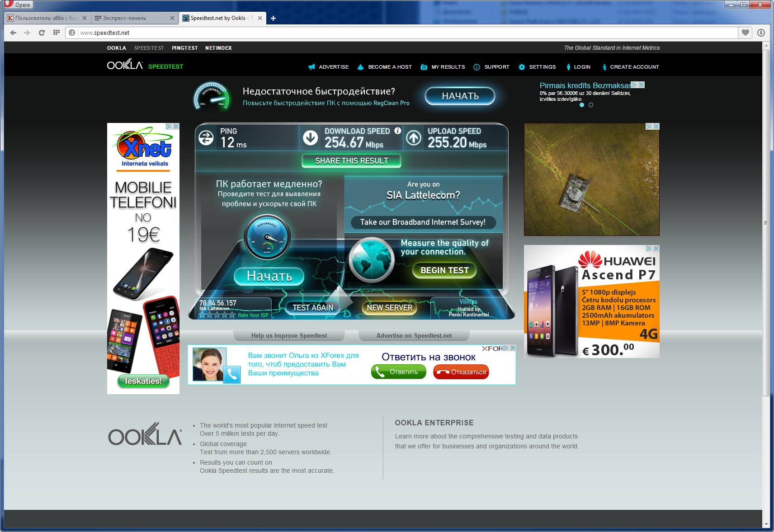
Task: Click the green Ответить button in XForex ad
Action: tap(398, 372)
